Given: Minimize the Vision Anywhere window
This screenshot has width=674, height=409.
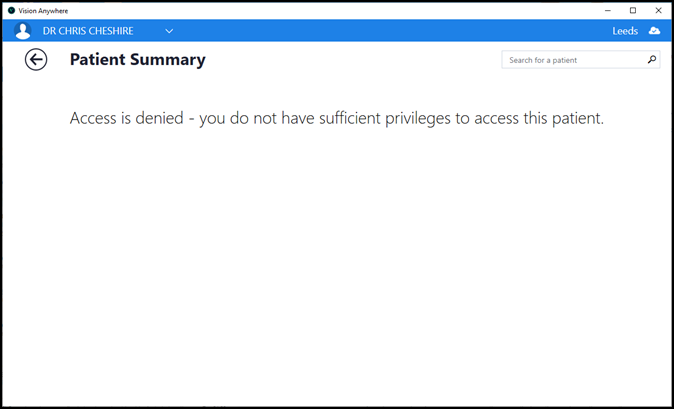Looking at the screenshot, I should coord(607,10).
